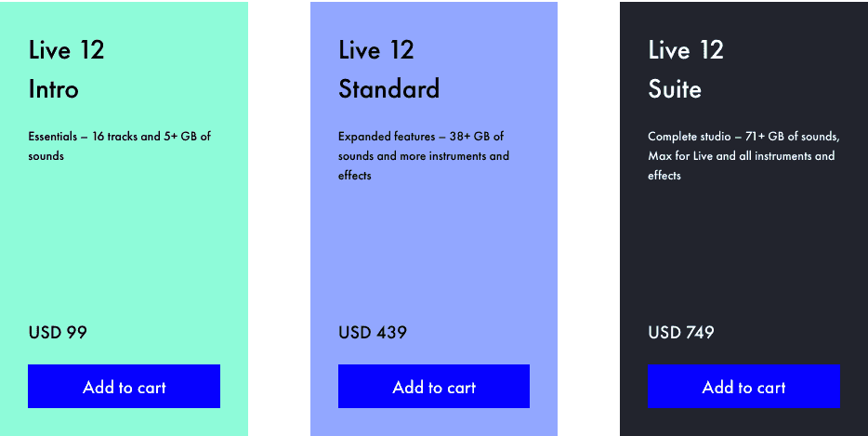Click the USD 749 price
This screenshot has height=436, width=868.
[x=680, y=333]
